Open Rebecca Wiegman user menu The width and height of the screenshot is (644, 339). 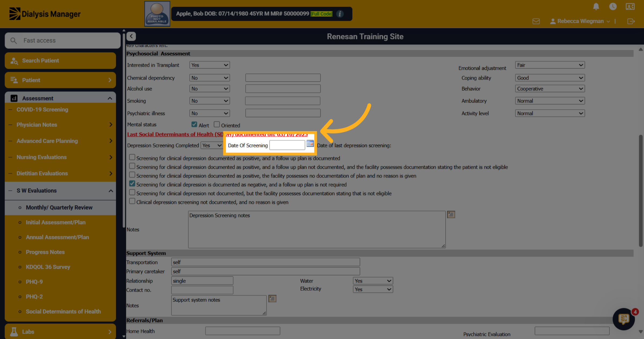pos(580,21)
